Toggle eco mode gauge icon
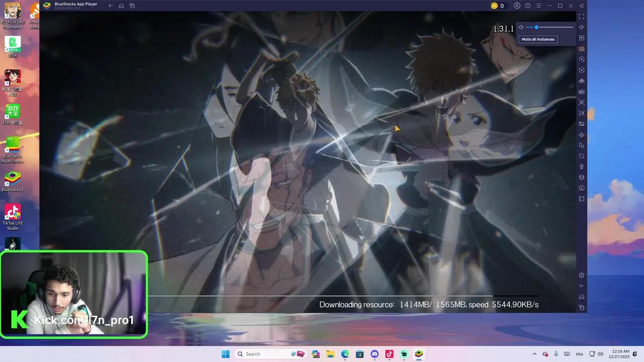 point(582,188)
